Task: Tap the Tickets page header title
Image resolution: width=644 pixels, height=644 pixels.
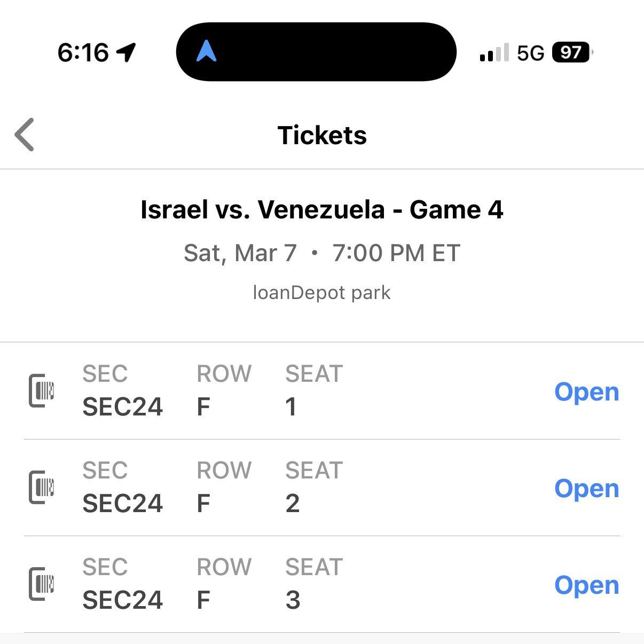Action: pos(322,135)
